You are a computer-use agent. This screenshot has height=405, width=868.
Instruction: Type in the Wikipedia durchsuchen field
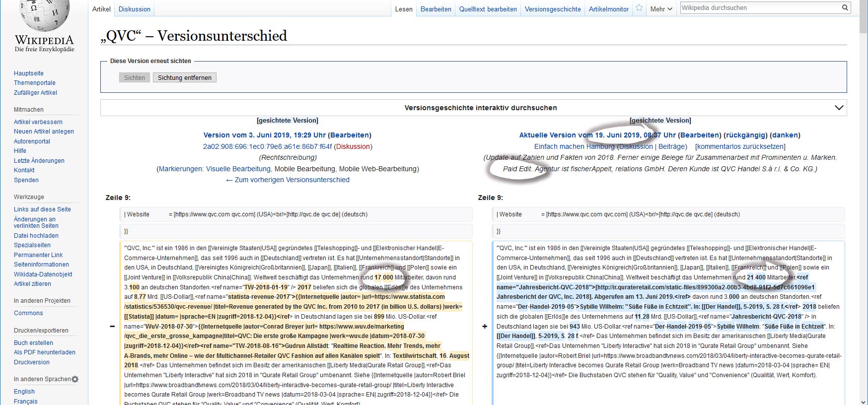coord(760,8)
